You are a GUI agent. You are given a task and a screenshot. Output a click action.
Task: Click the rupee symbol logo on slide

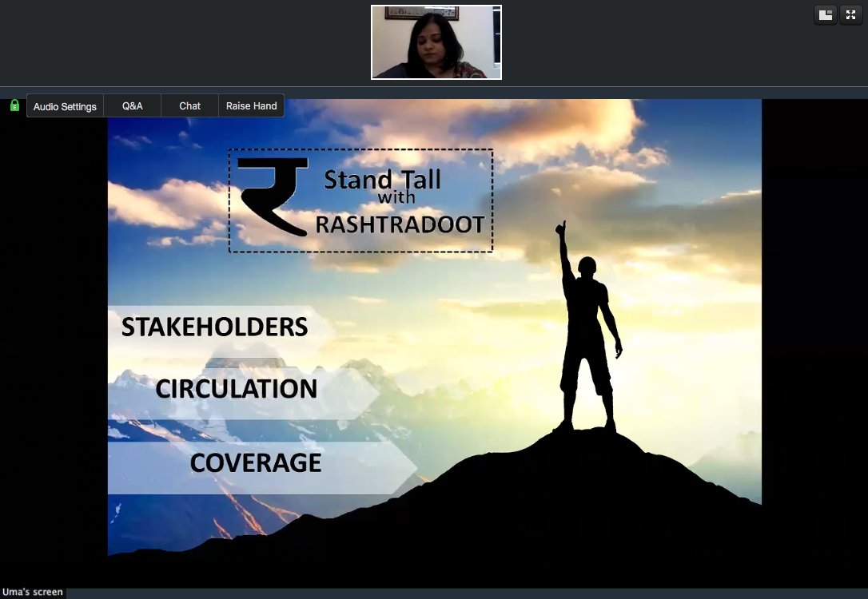pos(273,196)
